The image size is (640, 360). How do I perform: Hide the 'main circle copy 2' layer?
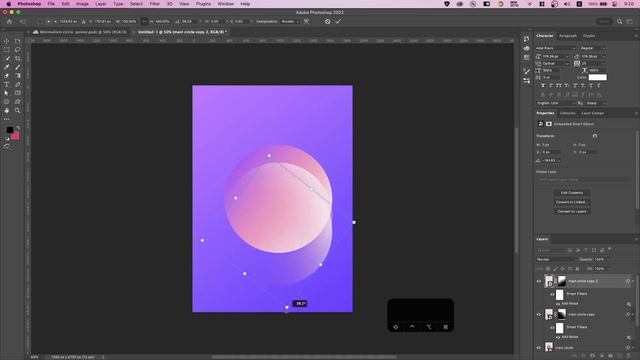pyautogui.click(x=538, y=281)
